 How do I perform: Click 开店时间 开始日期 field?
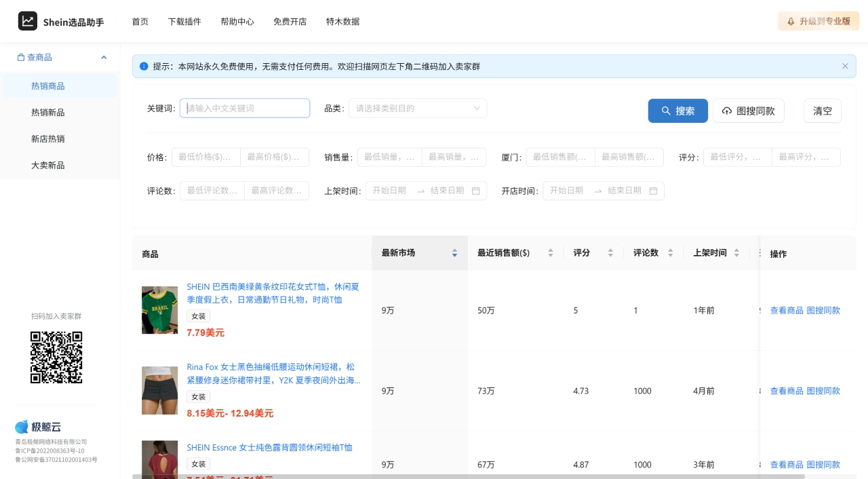coord(568,191)
